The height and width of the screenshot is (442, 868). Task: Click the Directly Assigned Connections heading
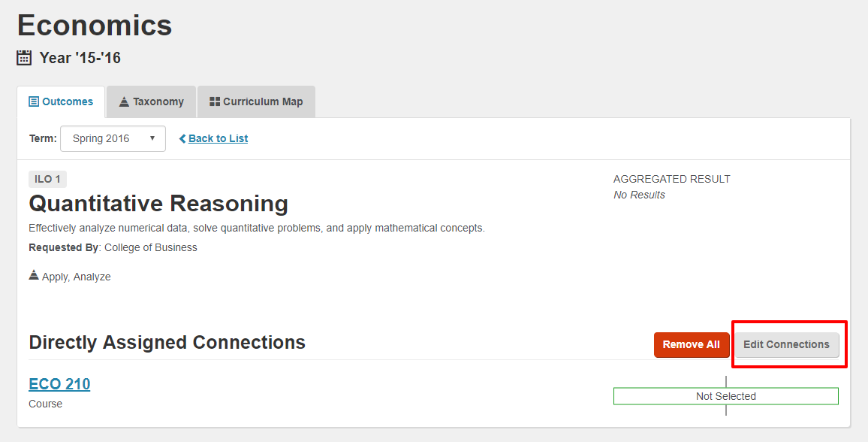tap(167, 342)
